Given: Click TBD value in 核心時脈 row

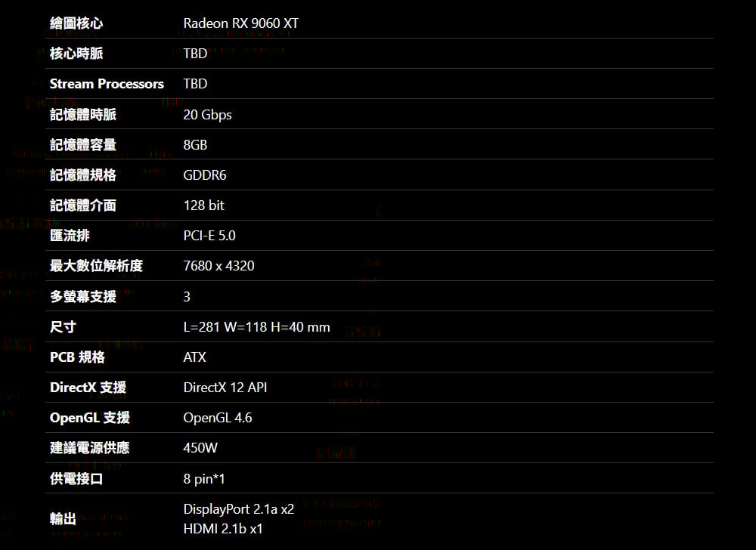Looking at the screenshot, I should 195,54.
